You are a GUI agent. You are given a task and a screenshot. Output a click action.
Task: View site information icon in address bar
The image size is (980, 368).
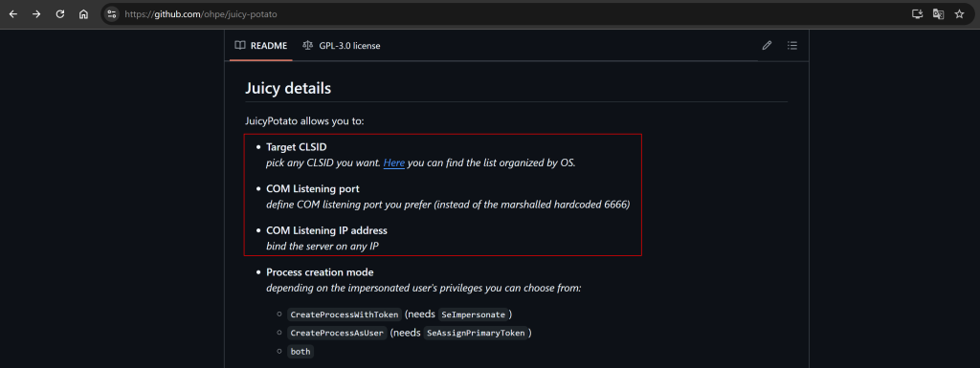112,13
